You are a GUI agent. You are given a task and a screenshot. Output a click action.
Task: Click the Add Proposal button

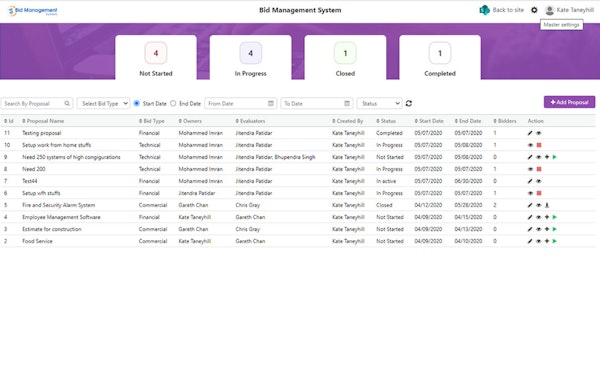(x=569, y=102)
